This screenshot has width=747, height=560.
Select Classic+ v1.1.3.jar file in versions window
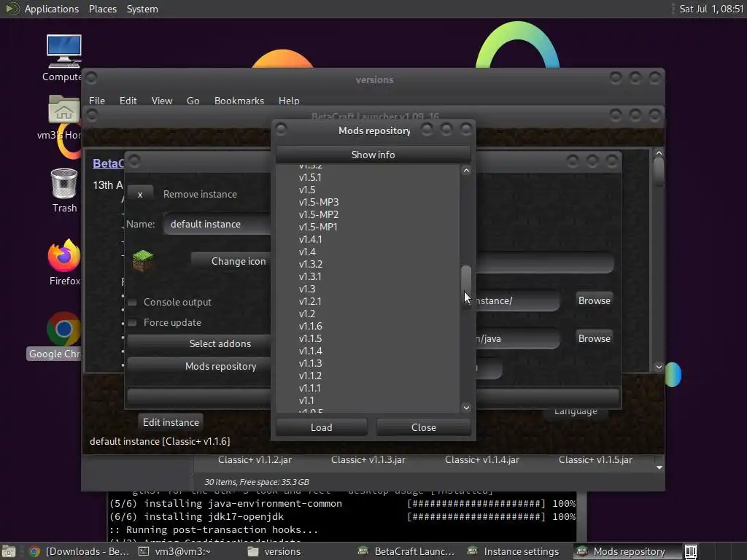click(x=368, y=459)
